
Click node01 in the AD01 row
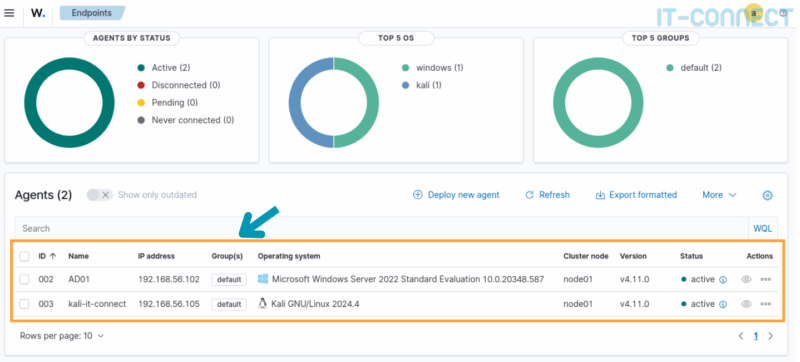578,279
